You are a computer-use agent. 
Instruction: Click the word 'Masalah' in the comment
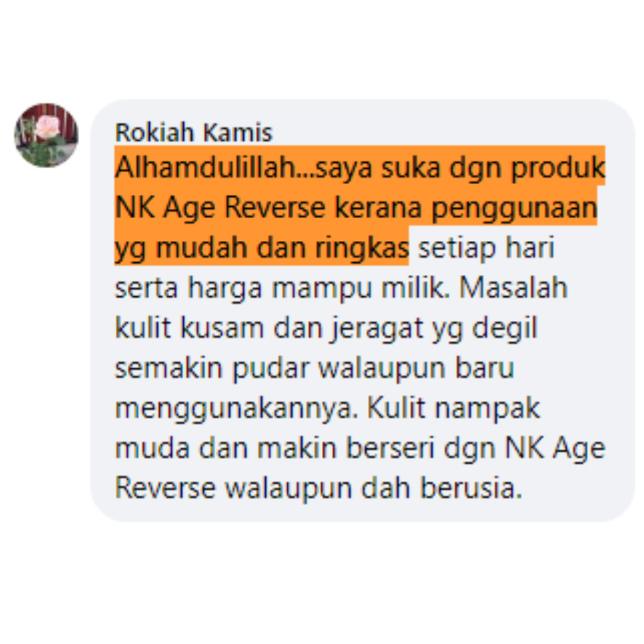click(513, 287)
